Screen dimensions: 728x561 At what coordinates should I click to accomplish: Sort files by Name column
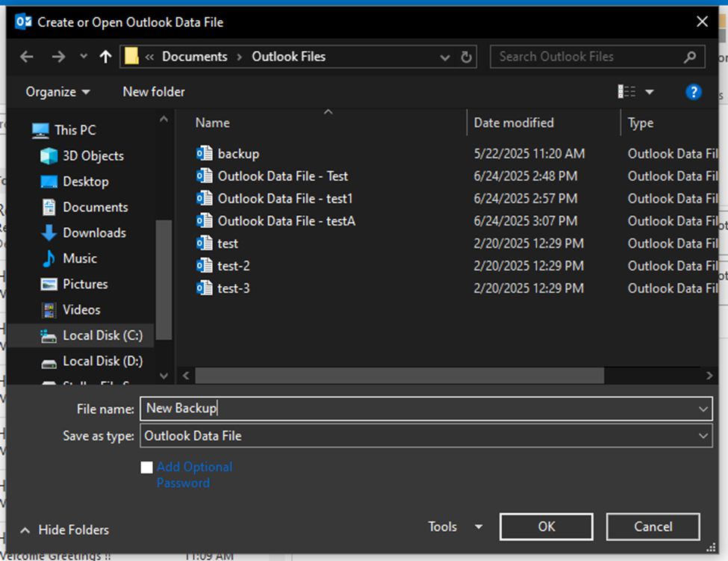(x=213, y=123)
